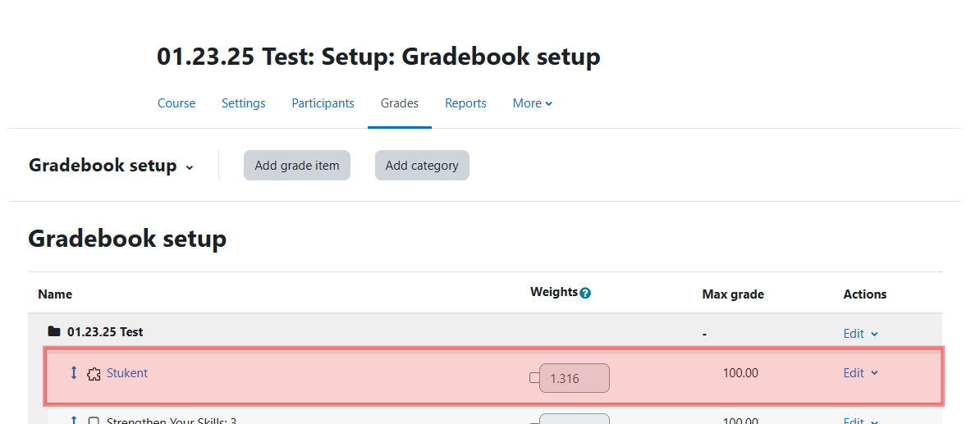Click the move arrow for Strengthen Your Skills

click(x=73, y=420)
